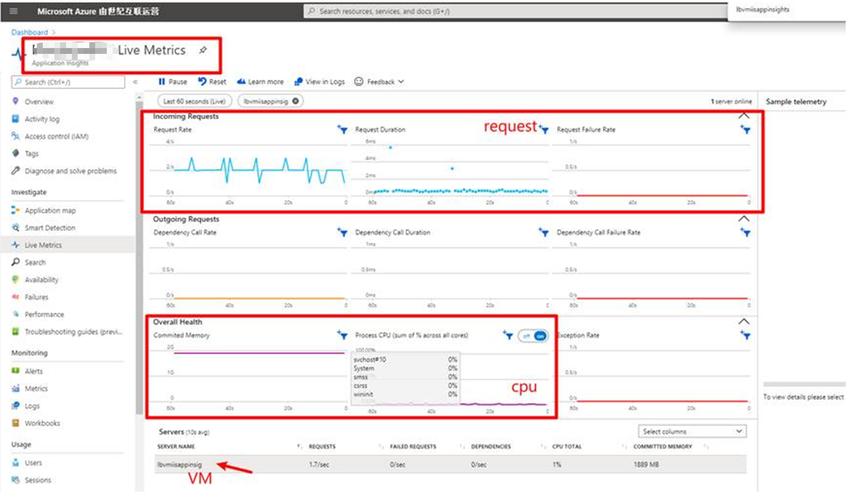852x500 pixels.
Task: Collapse the Incoming Requests section
Action: pos(744,116)
